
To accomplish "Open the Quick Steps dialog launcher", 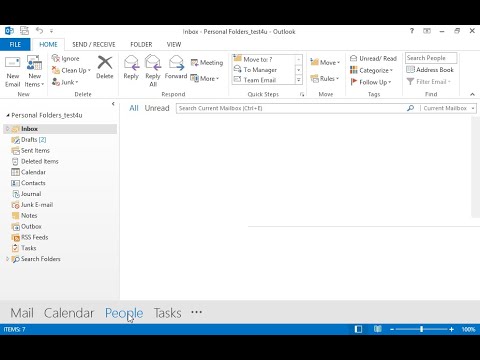I will coord(302,94).
